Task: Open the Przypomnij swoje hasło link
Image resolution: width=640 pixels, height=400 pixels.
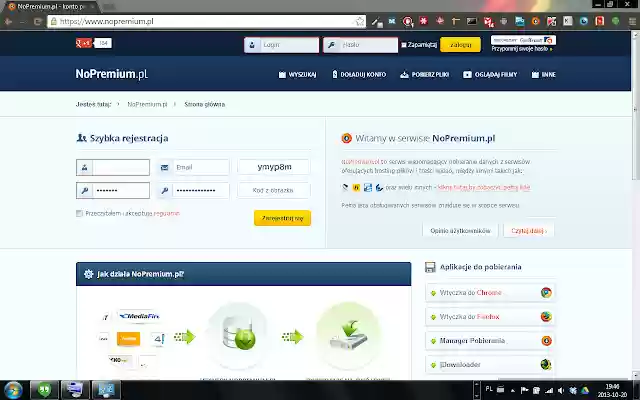Action: (521, 49)
